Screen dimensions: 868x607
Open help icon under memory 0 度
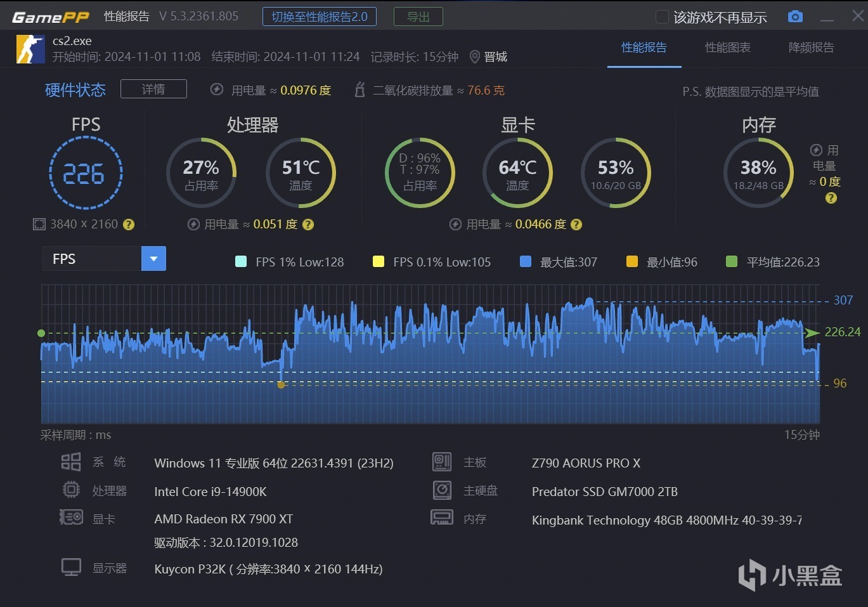[831, 198]
